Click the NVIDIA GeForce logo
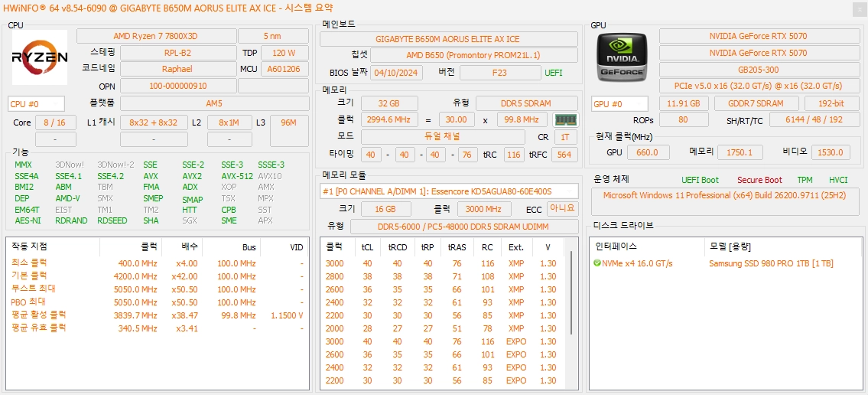 (623, 57)
